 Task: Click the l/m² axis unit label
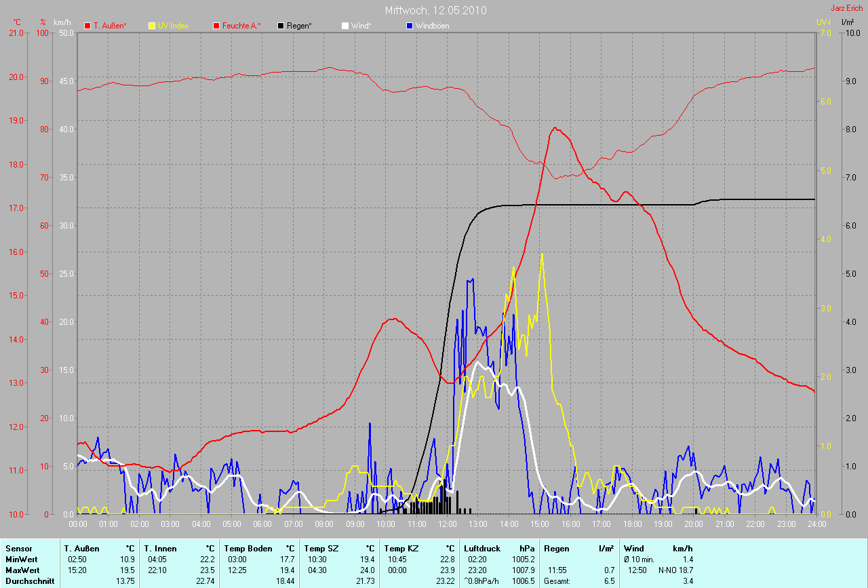(x=848, y=22)
